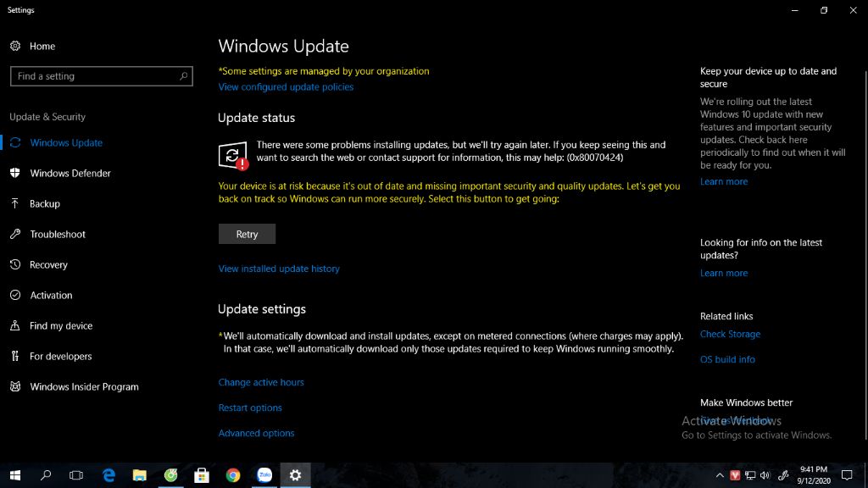Open the Start menu button

tap(15, 474)
